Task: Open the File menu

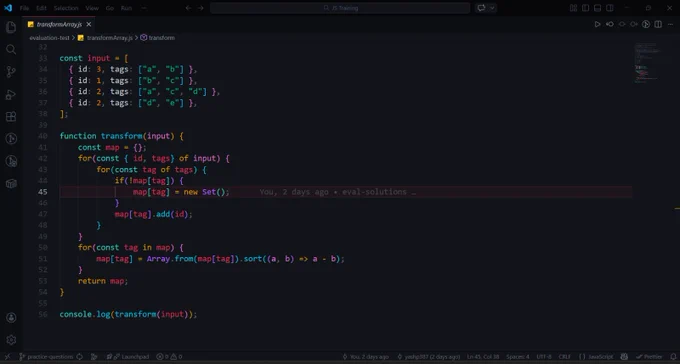Action: [24, 8]
